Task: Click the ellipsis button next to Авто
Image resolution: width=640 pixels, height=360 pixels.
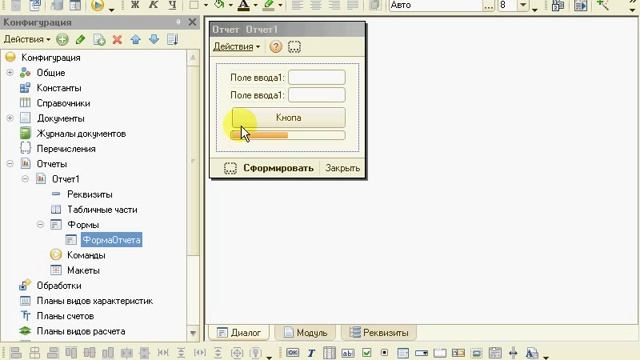Action: (489, 5)
